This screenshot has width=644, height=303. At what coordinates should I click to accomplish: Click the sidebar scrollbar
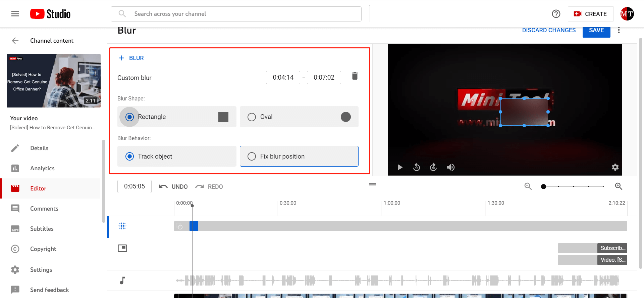tap(104, 181)
